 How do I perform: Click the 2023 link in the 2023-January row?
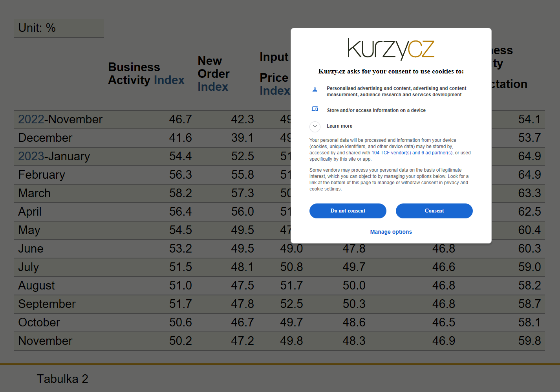pyautogui.click(x=31, y=156)
